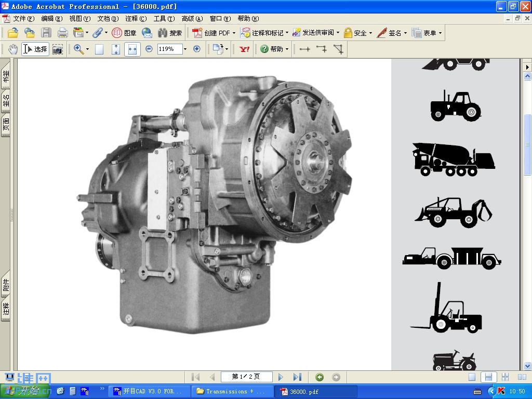Select the Area measuring tool
Viewport: 532px width, 399px height.
point(338,49)
